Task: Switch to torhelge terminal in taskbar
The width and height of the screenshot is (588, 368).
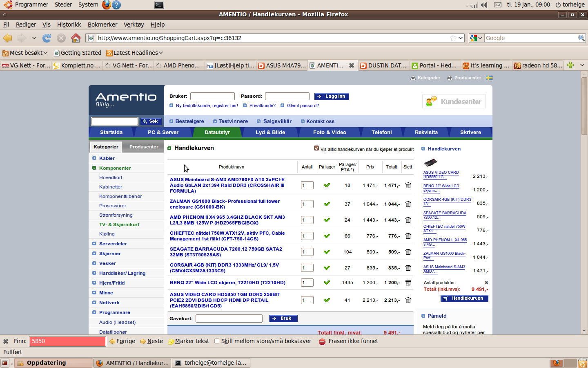Action: pos(211,363)
